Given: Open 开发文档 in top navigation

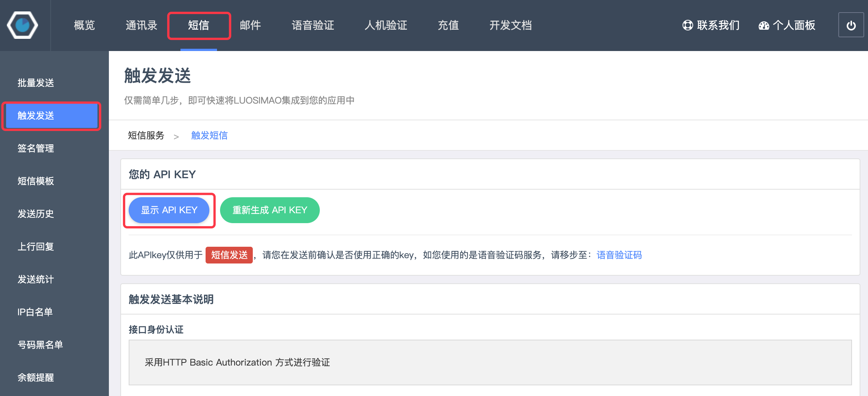Looking at the screenshot, I should [510, 25].
